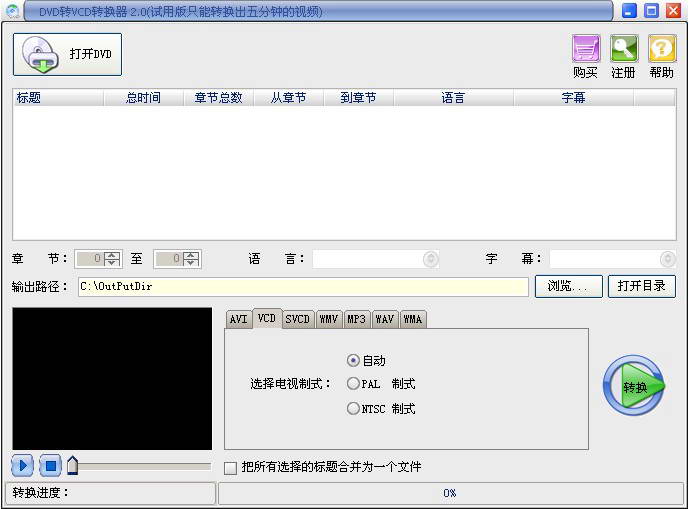
Task: Click the preview seek slider track
Action: tap(144, 466)
